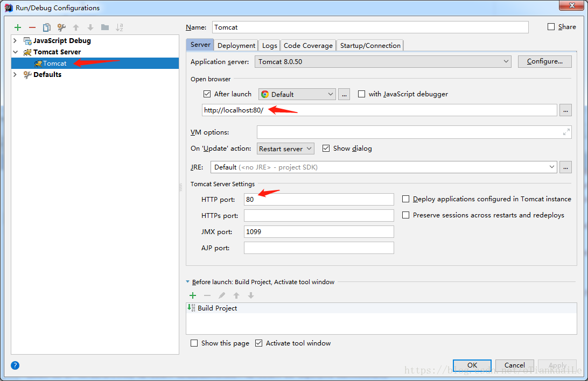Expand the VM options field
This screenshot has width=588, height=381.
[x=566, y=132]
